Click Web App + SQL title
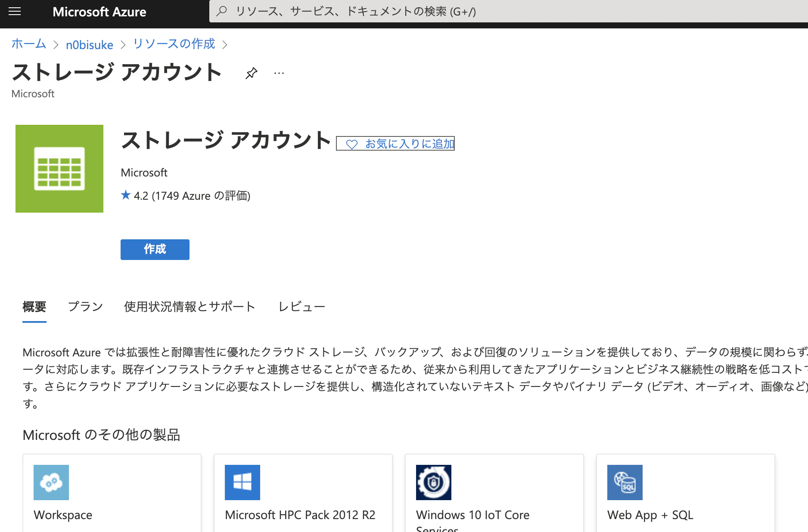808x532 pixels. 650,515
